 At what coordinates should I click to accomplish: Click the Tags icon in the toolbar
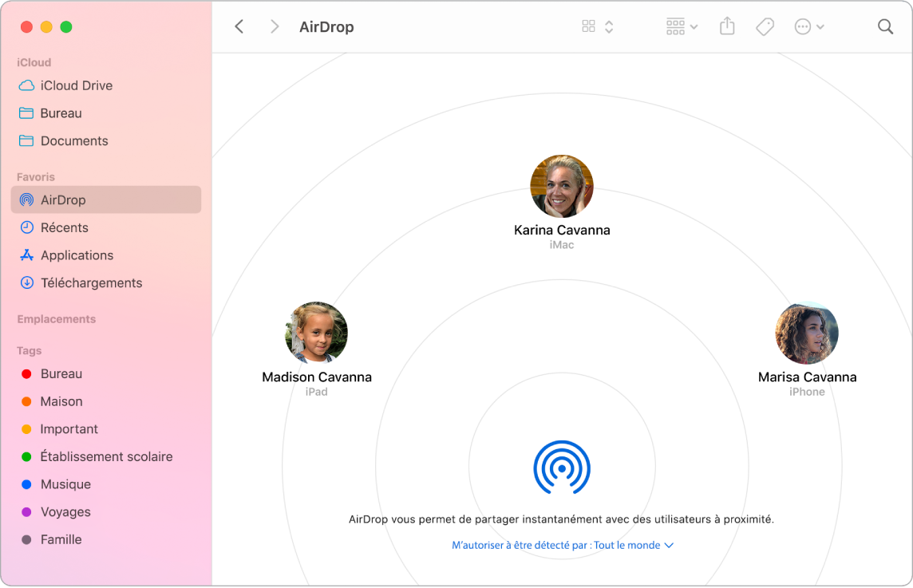click(x=764, y=26)
